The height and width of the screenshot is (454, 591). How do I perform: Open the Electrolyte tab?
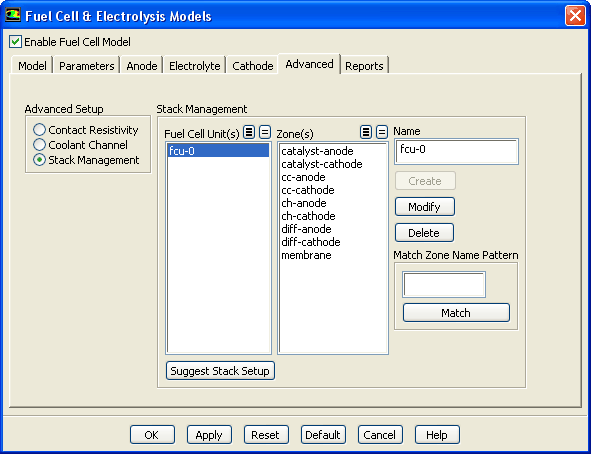[x=194, y=66]
